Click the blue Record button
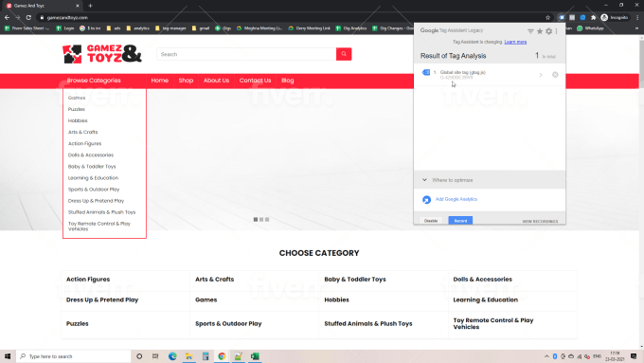The image size is (644, 363). tap(460, 221)
